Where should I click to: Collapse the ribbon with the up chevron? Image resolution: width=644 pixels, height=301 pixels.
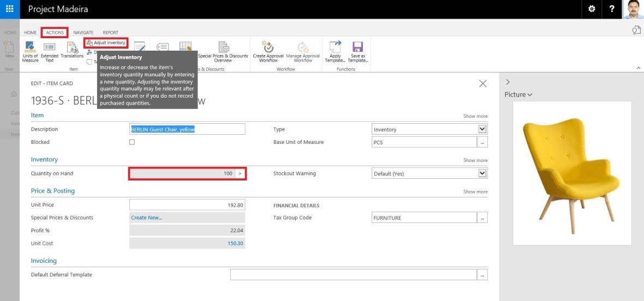click(639, 68)
